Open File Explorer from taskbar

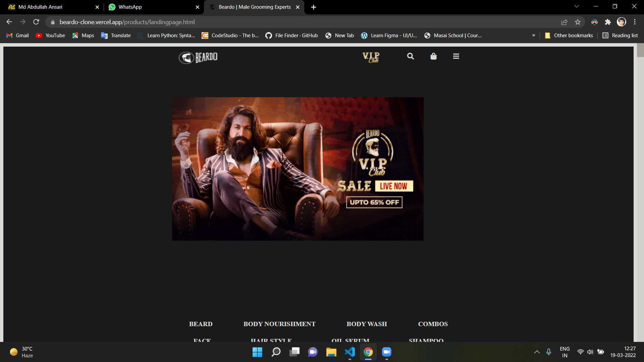coord(331,352)
